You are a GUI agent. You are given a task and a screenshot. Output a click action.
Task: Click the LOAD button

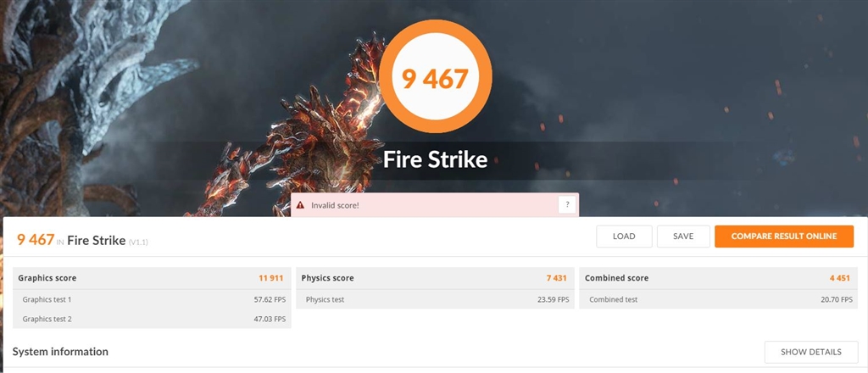tap(624, 237)
